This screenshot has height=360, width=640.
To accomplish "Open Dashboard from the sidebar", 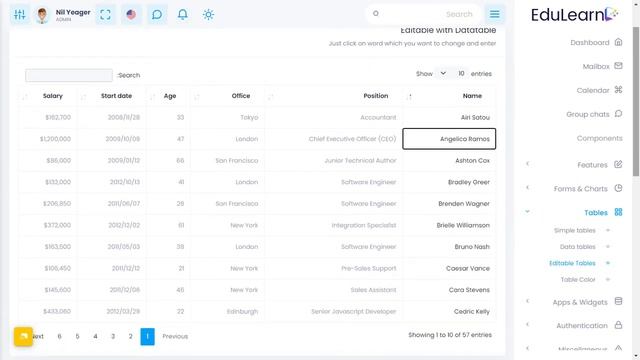I will pos(590,42).
